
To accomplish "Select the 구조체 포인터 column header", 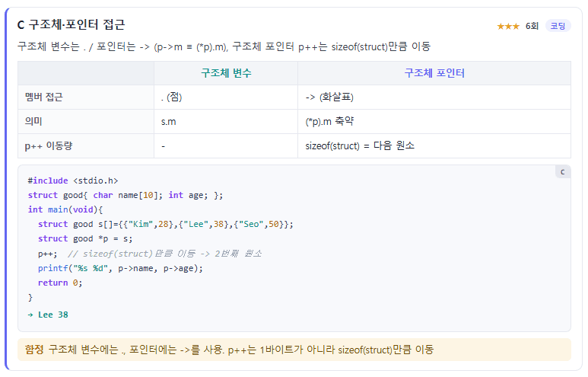I will [x=434, y=73].
